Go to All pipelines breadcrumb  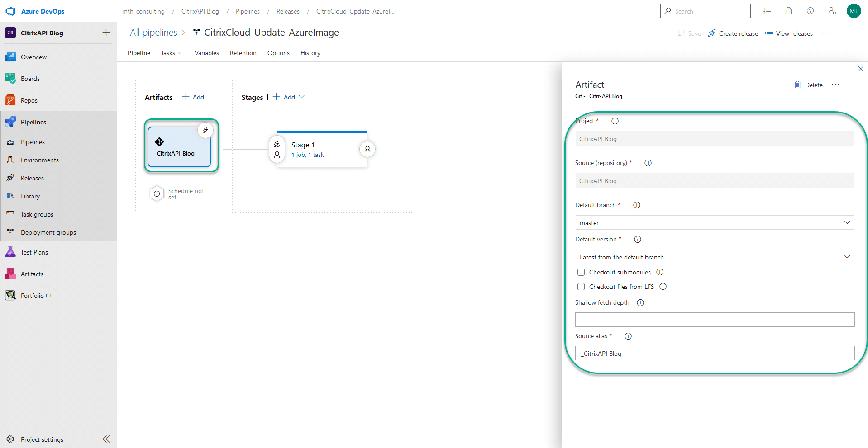[x=153, y=33]
